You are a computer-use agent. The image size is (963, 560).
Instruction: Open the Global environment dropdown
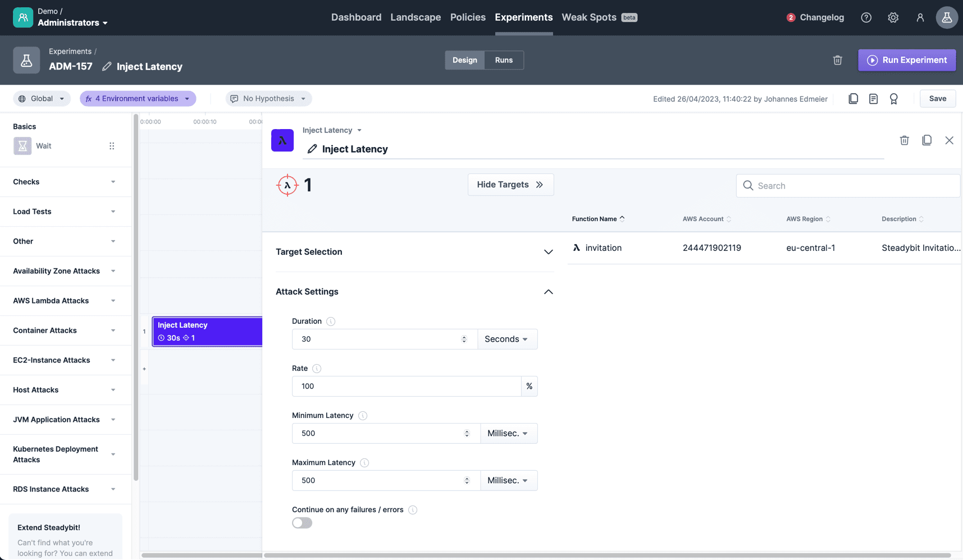tap(42, 98)
